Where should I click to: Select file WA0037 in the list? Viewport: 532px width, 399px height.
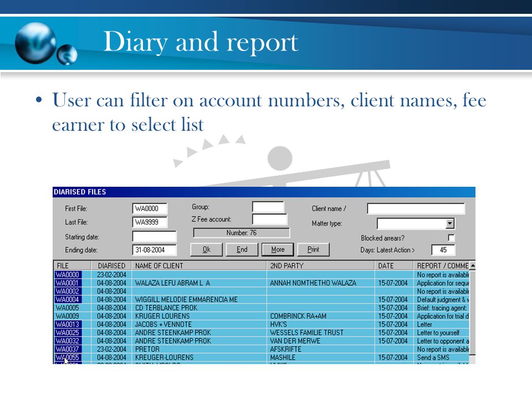68,349
